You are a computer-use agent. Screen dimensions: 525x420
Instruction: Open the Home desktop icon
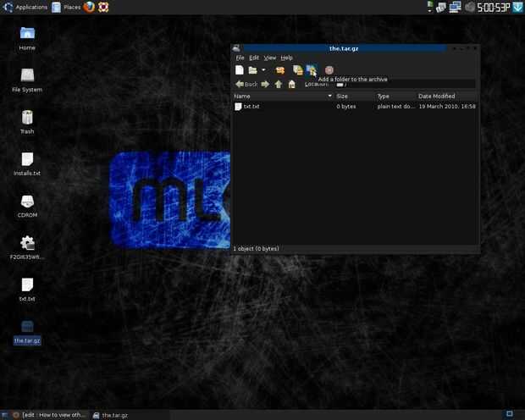tap(27, 38)
